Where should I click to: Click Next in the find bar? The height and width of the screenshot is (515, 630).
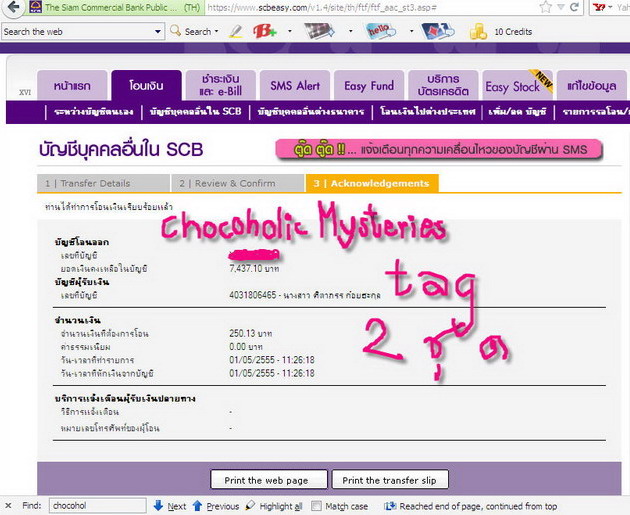177,506
